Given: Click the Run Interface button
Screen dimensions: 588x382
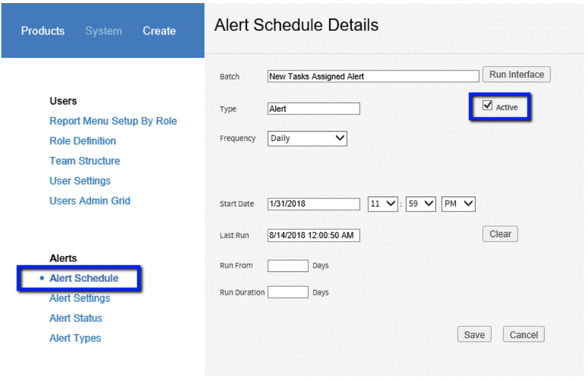Looking at the screenshot, I should [x=516, y=74].
